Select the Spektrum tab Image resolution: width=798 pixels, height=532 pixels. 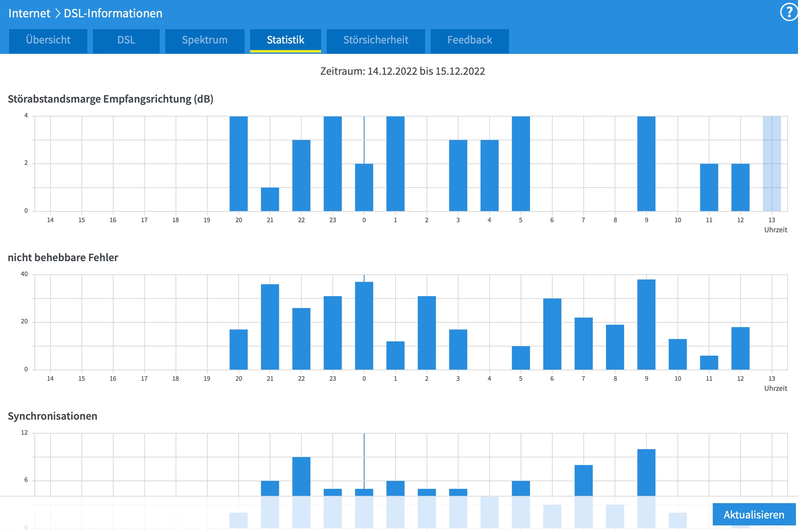(205, 40)
